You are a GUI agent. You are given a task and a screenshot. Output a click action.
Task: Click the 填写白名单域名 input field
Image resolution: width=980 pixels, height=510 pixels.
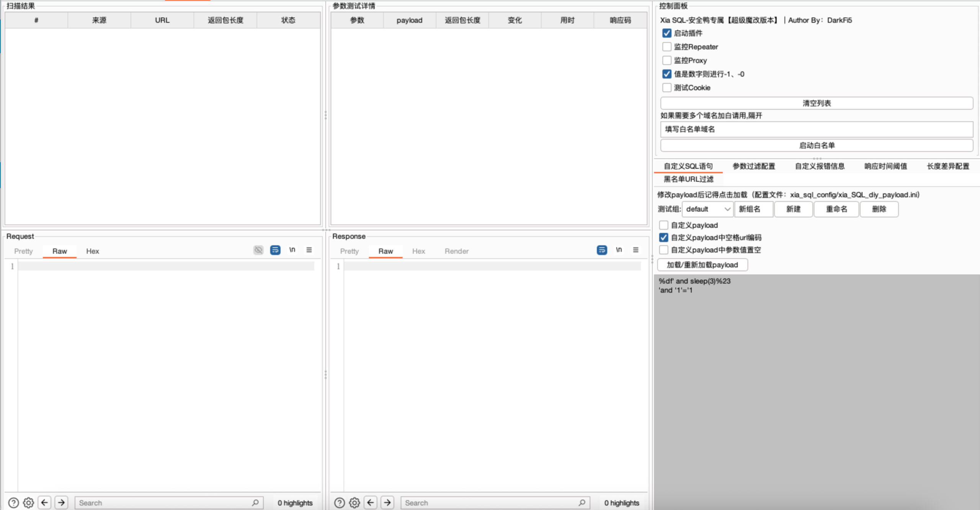click(x=816, y=129)
